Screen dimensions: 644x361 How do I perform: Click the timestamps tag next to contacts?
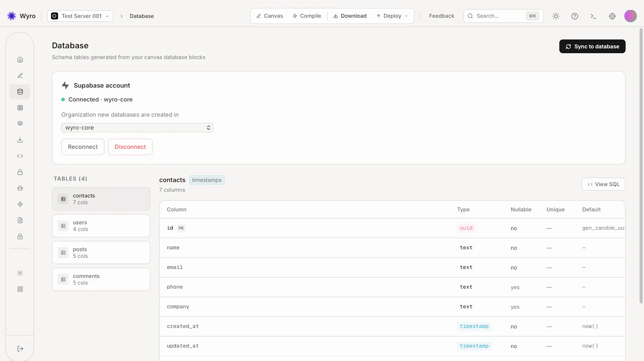coord(206,180)
